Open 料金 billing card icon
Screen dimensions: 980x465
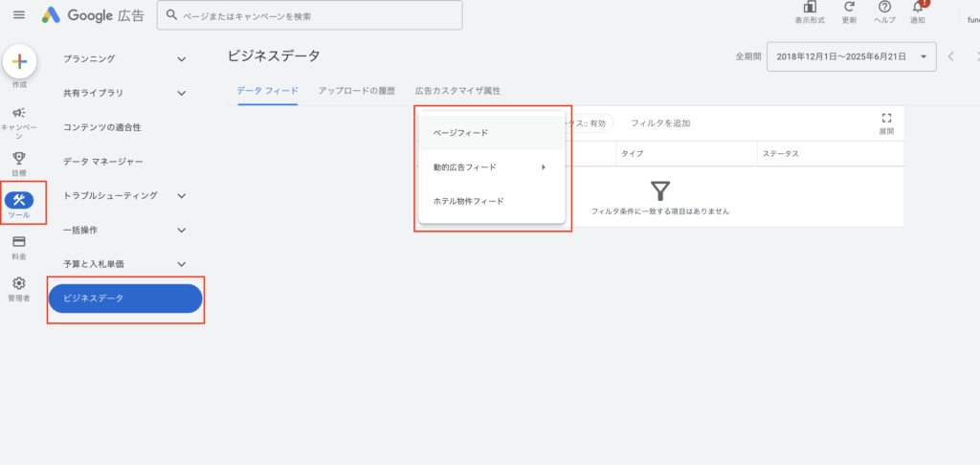coord(19,242)
